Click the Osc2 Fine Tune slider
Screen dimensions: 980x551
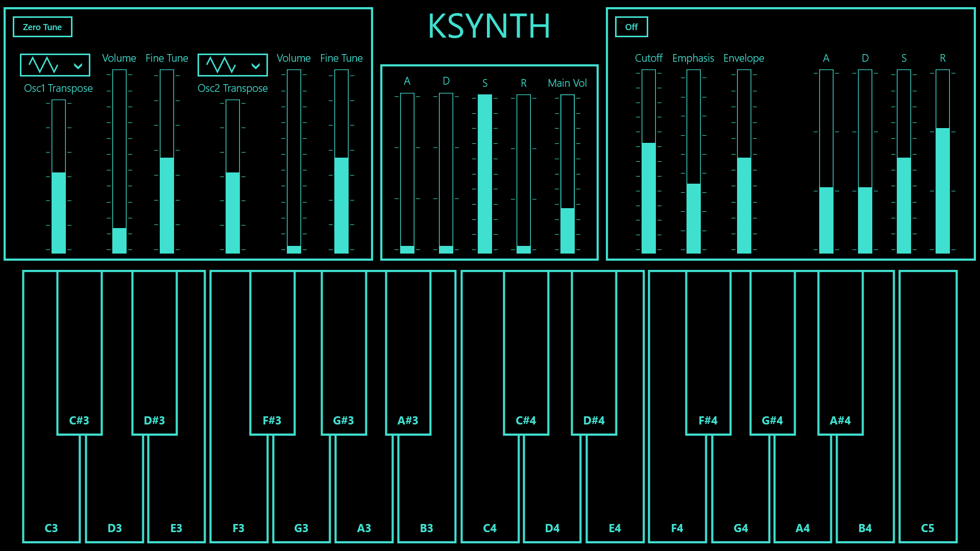(341, 161)
